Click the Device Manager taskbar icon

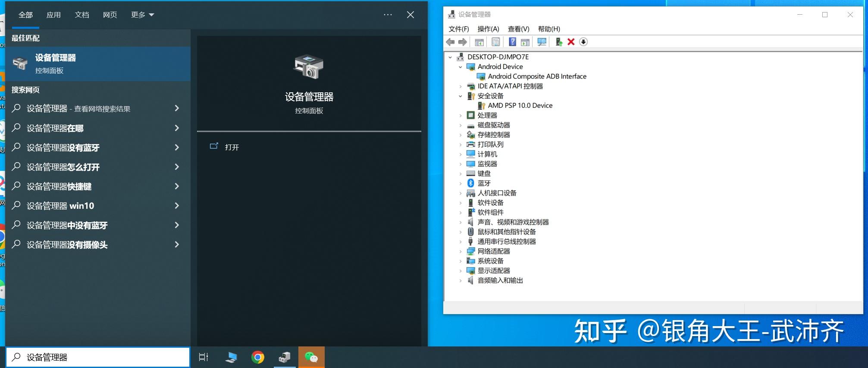tap(285, 357)
